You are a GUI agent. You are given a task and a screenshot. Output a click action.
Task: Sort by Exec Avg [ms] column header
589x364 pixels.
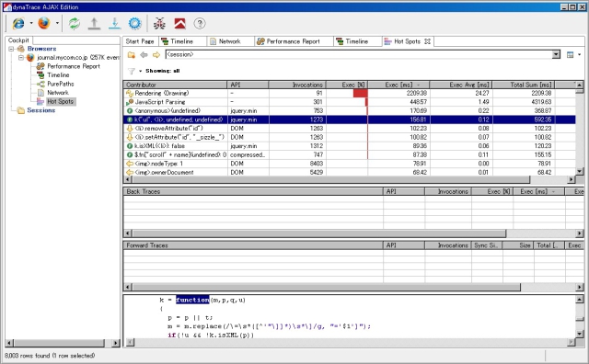tap(461, 85)
